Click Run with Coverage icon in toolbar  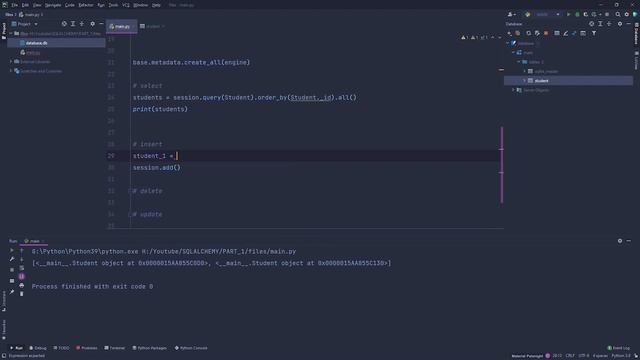tap(586, 14)
